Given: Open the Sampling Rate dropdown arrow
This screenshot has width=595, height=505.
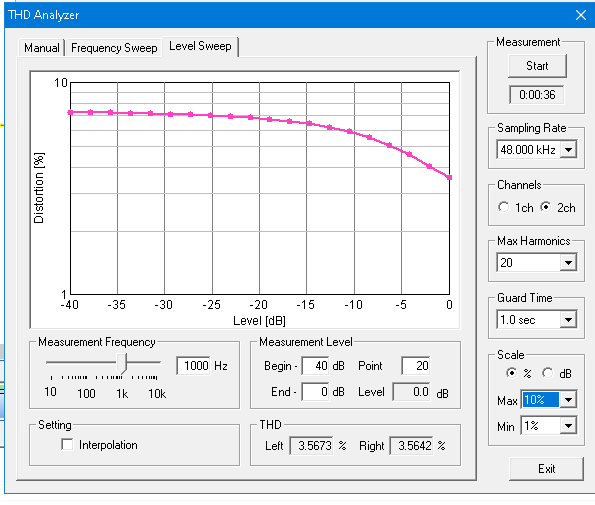Looking at the screenshot, I should 568,149.
